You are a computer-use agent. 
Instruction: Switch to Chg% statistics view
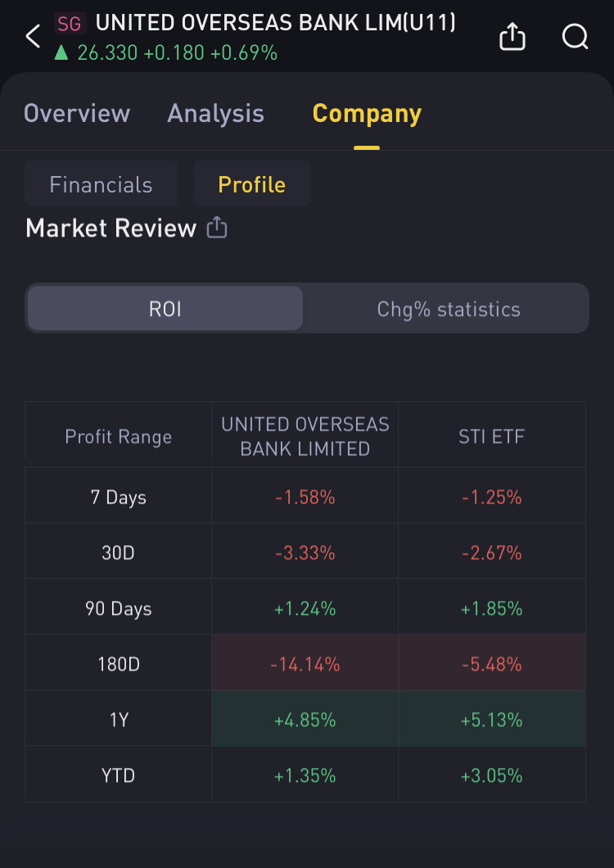click(x=448, y=309)
